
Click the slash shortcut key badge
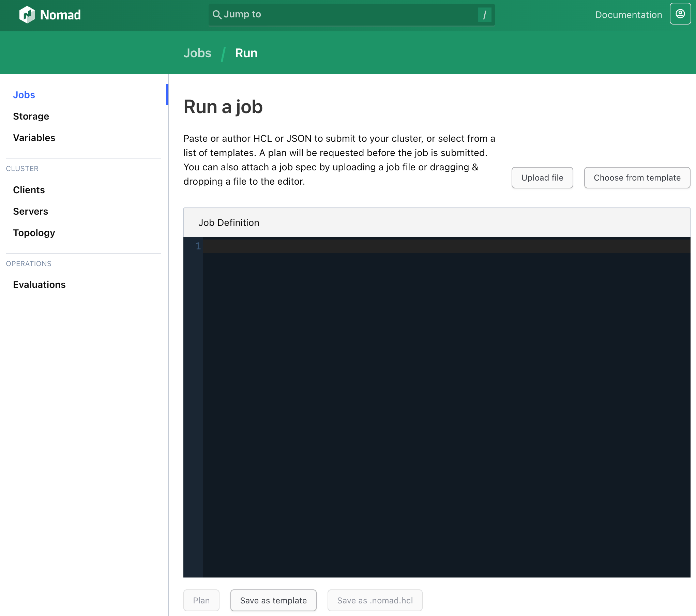point(484,15)
